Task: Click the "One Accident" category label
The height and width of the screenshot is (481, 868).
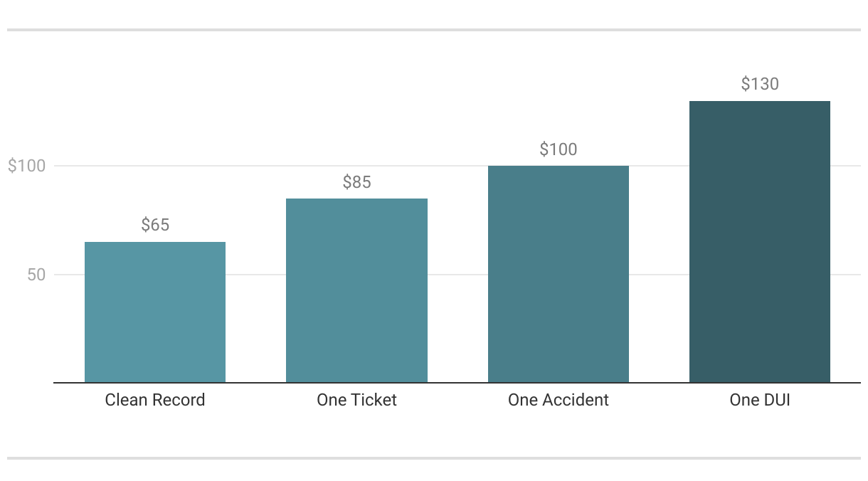Action: [x=559, y=400]
